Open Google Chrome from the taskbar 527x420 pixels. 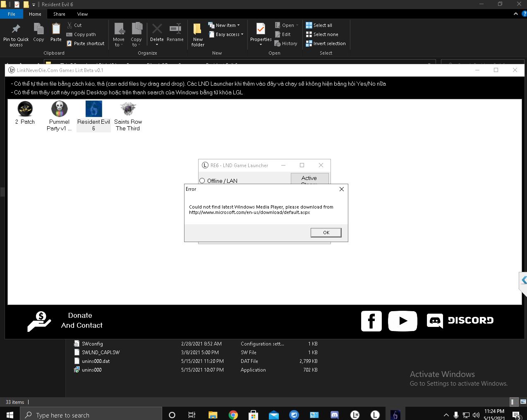[x=233, y=415]
